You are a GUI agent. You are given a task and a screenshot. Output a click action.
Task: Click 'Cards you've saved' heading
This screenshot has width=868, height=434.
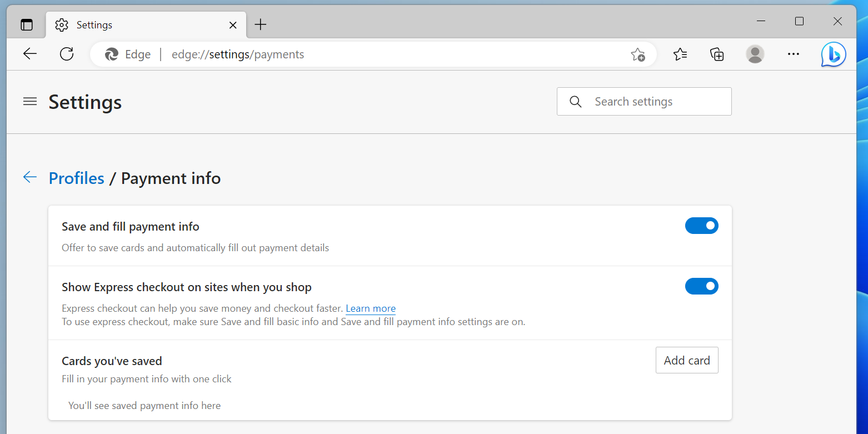pos(112,361)
